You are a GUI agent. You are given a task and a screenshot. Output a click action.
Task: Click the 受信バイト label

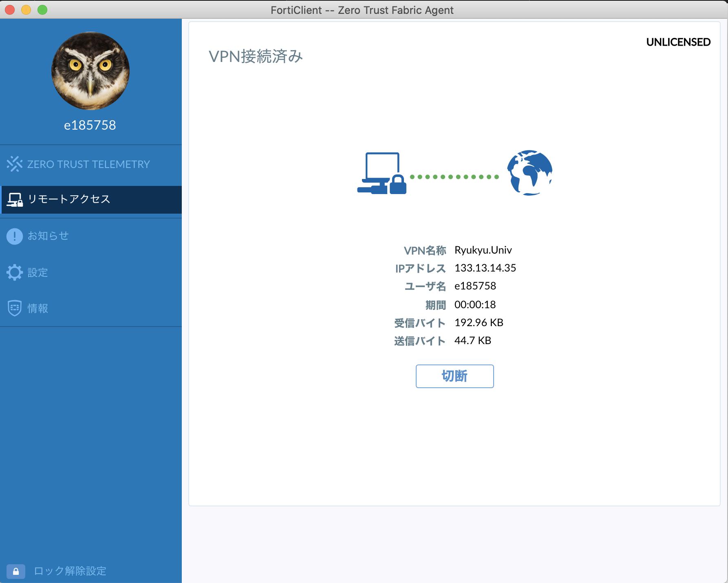point(420,323)
